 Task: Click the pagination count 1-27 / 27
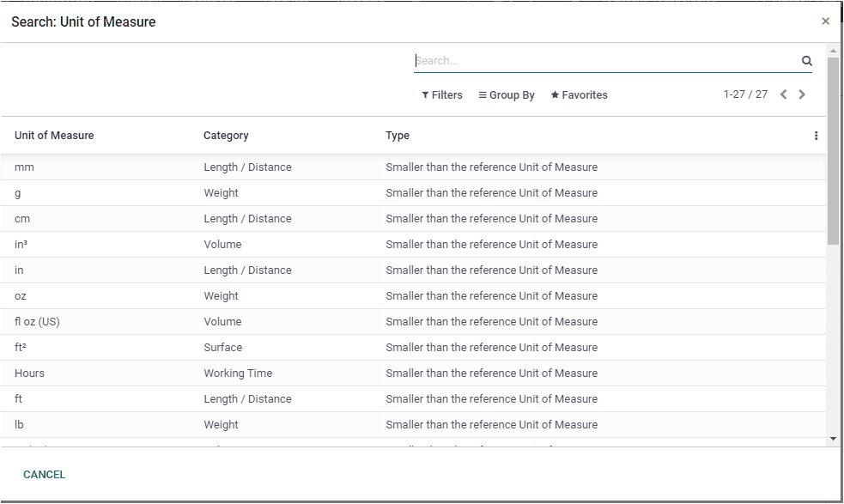click(x=745, y=94)
